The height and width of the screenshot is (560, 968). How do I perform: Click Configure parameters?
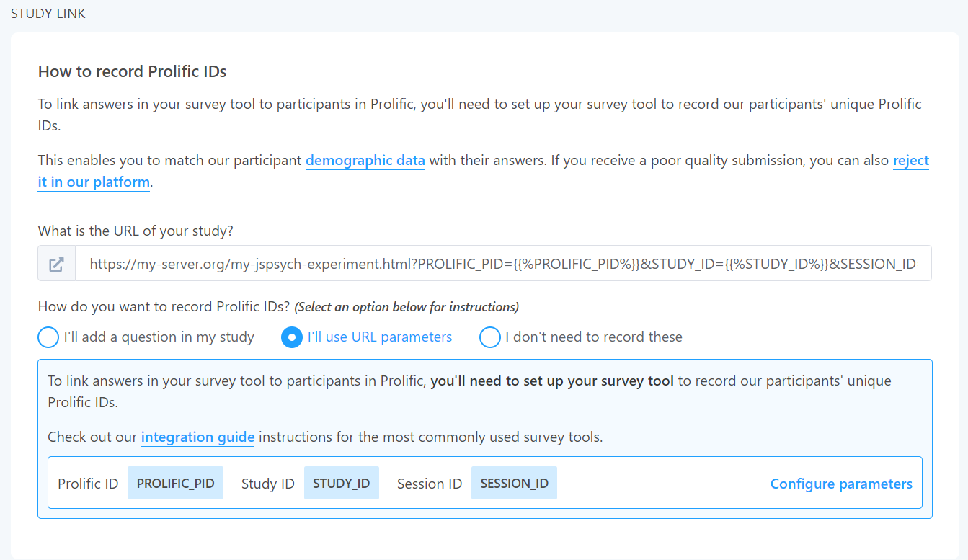click(x=841, y=484)
